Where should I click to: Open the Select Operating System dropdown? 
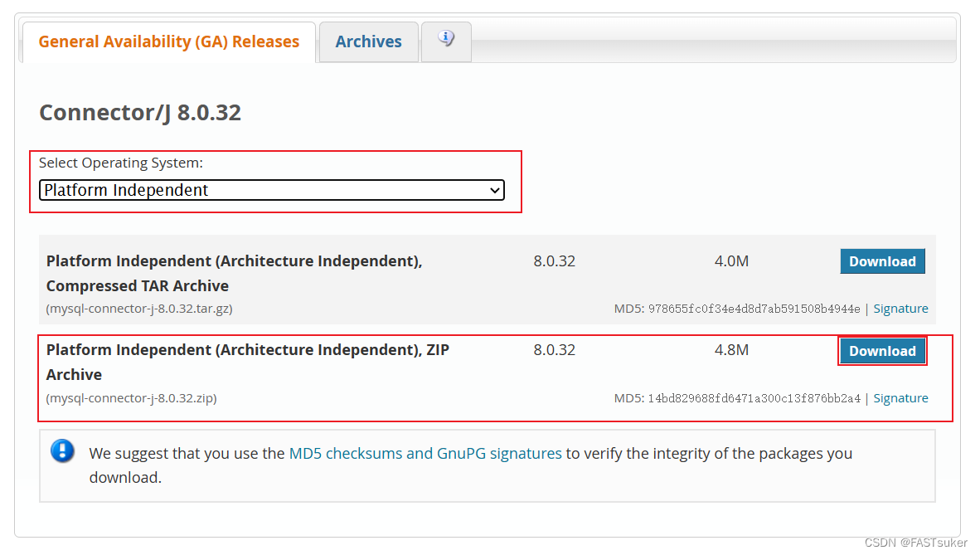[x=272, y=190]
